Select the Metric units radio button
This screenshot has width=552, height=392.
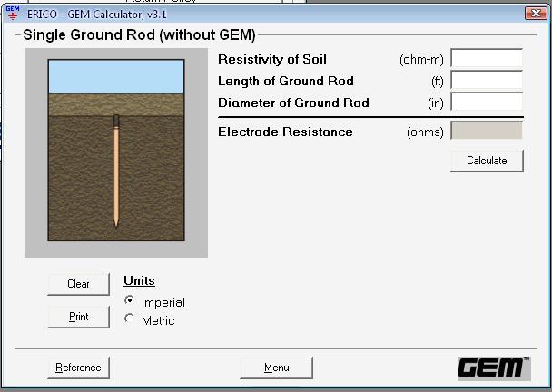pyautogui.click(x=129, y=318)
